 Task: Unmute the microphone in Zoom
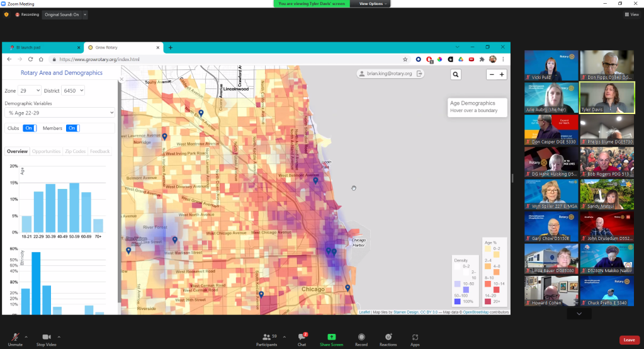coord(15,339)
